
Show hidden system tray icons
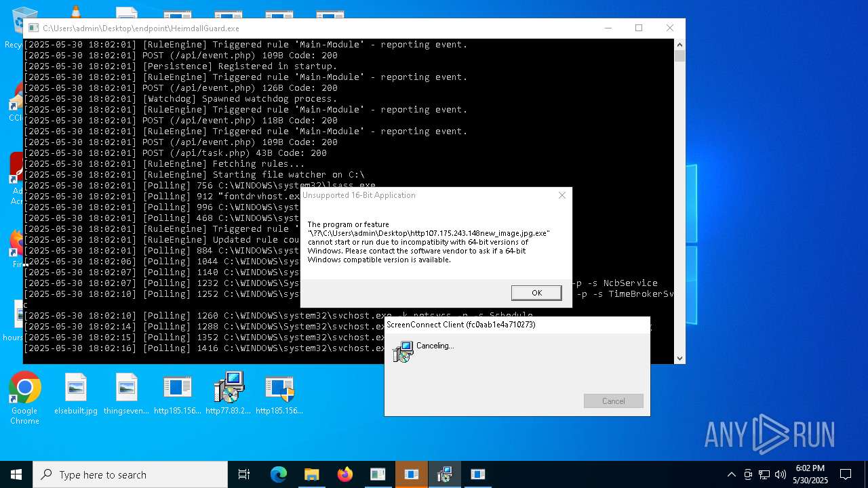(731, 474)
